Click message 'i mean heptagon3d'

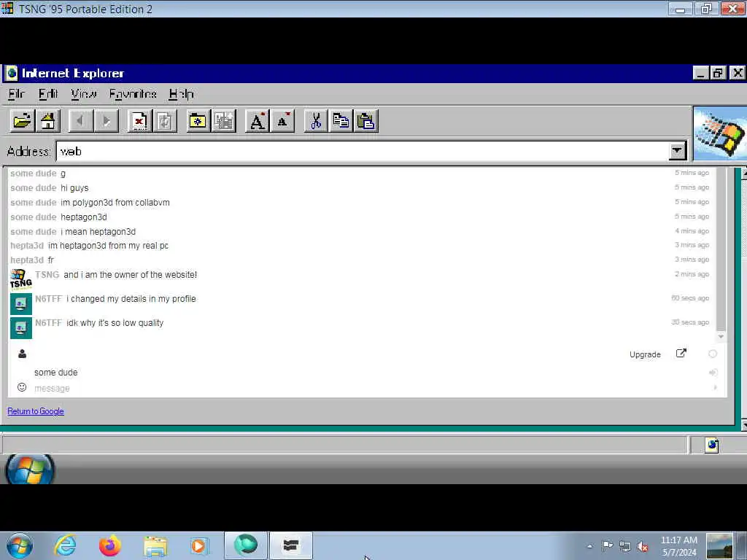pyautogui.click(x=98, y=231)
